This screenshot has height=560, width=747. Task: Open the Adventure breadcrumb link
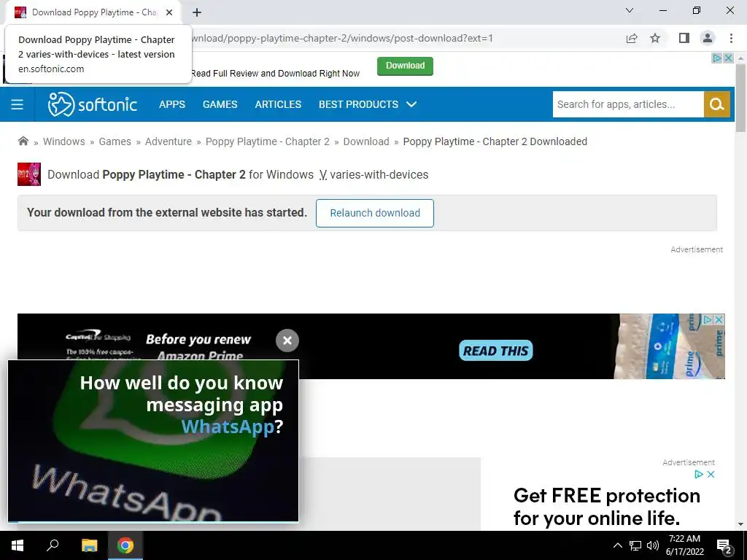click(169, 141)
